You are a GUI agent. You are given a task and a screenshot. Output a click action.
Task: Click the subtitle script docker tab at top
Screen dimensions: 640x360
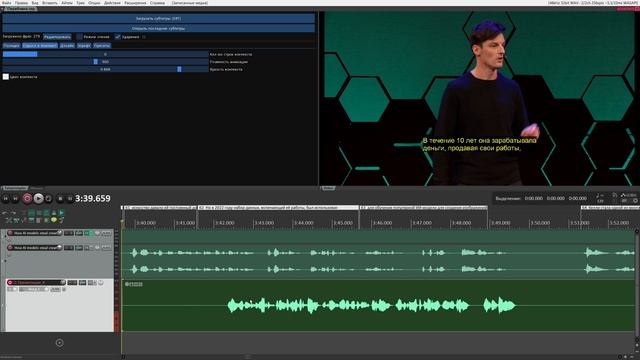click(x=20, y=9)
